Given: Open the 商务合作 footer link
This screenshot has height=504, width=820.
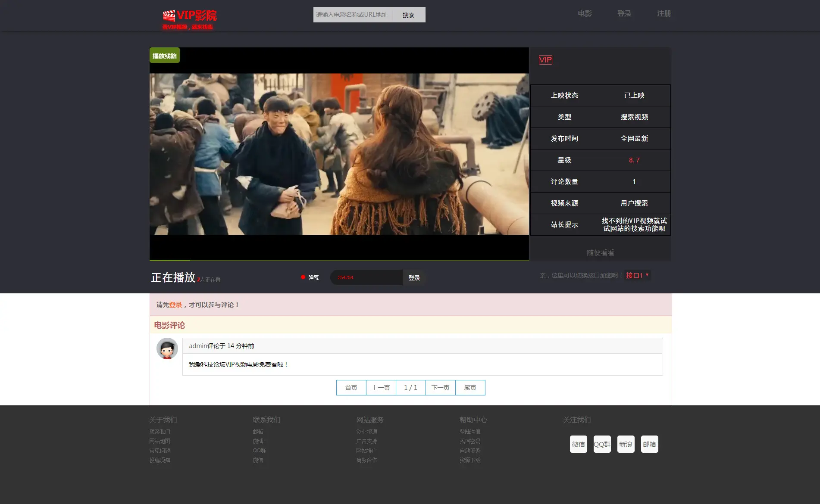Looking at the screenshot, I should (367, 460).
